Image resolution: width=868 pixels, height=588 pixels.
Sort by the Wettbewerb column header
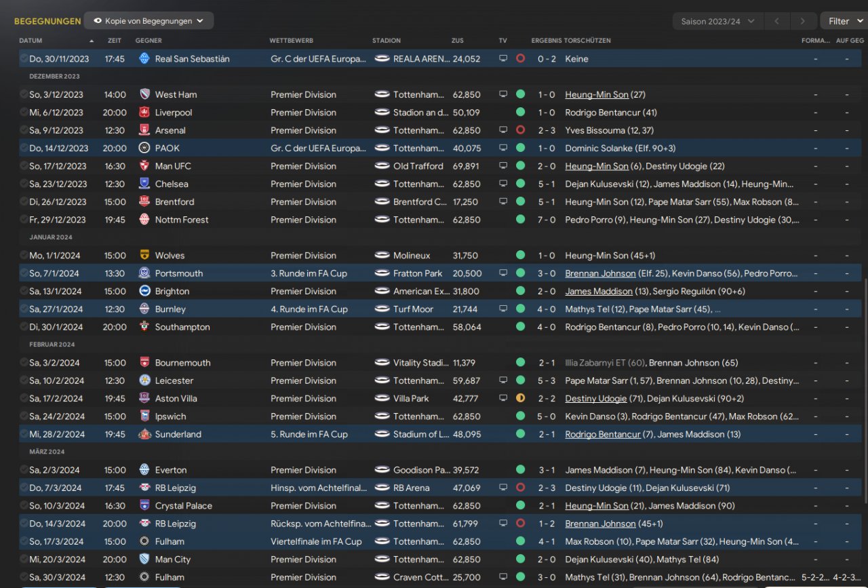[291, 41]
